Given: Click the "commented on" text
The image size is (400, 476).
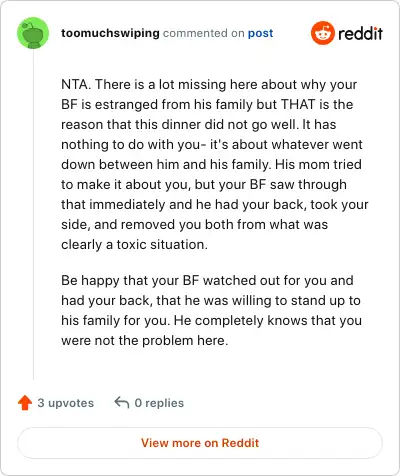Looking at the screenshot, I should click(x=204, y=33).
